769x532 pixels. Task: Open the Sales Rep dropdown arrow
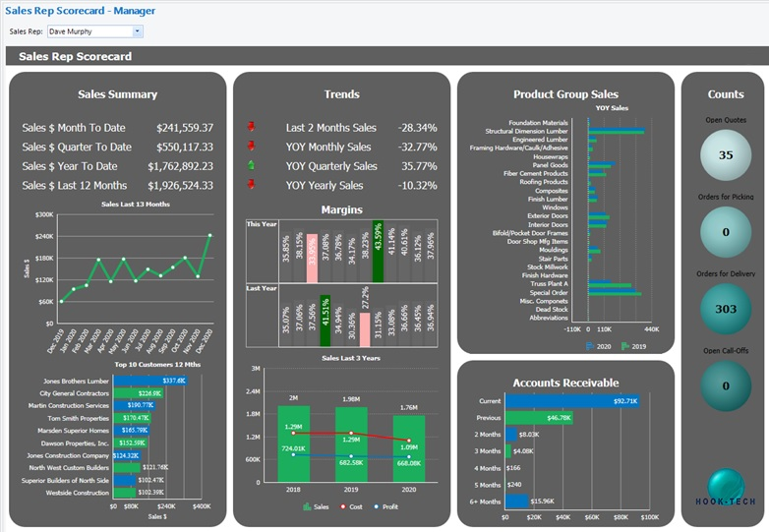(x=138, y=31)
